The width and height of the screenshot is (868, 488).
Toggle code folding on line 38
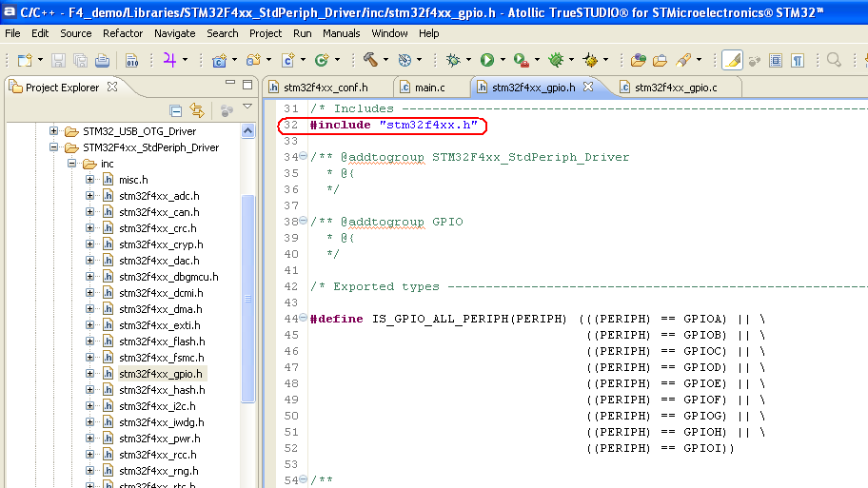(x=304, y=221)
